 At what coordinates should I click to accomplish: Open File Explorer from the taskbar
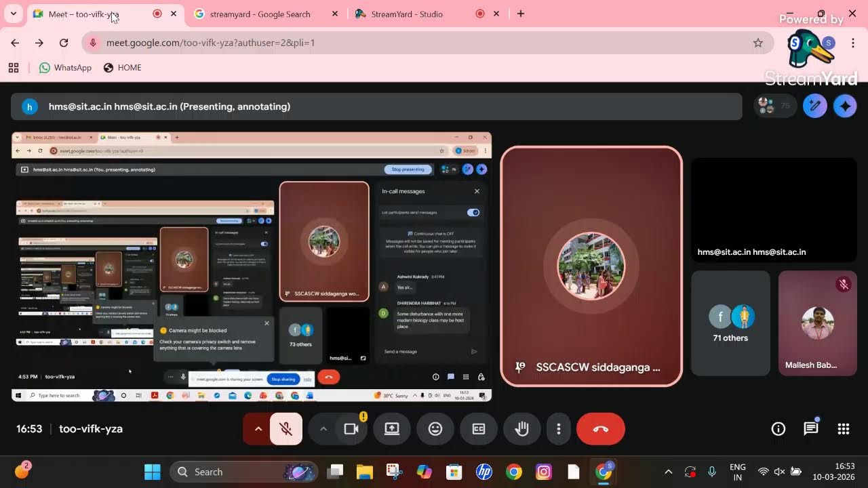pos(365,472)
